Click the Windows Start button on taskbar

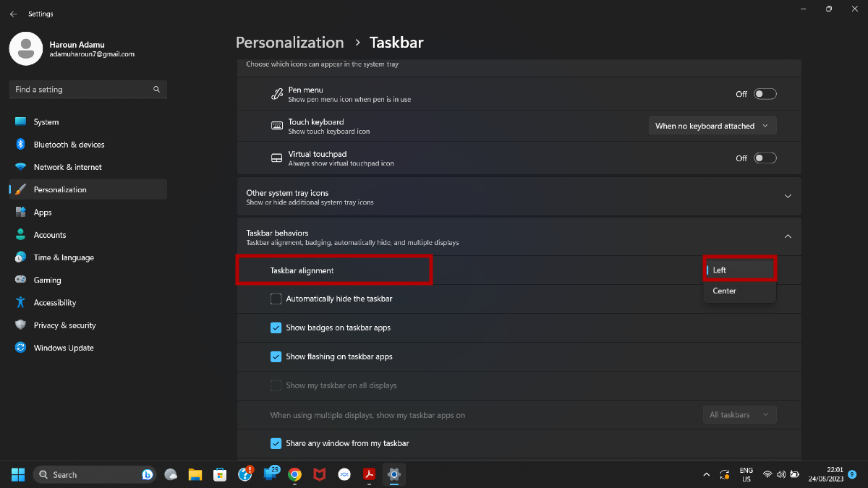[18, 474]
